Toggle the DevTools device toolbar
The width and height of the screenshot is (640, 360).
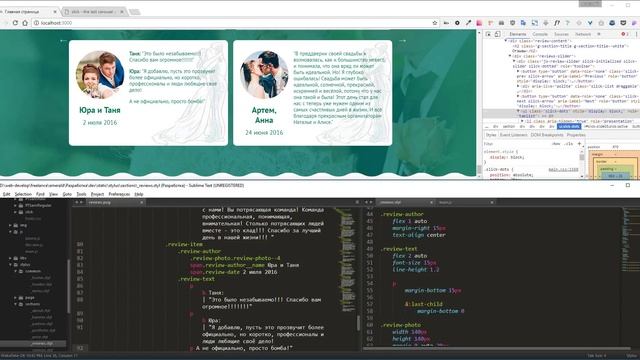point(497,34)
